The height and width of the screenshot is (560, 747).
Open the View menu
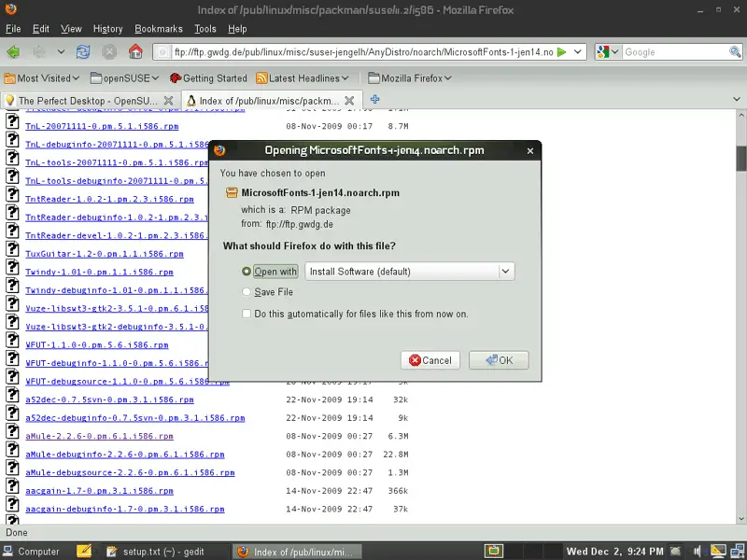(x=72, y=29)
